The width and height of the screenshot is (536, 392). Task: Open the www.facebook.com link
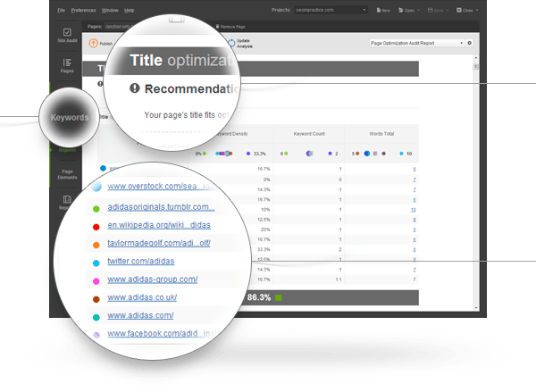click(162, 334)
